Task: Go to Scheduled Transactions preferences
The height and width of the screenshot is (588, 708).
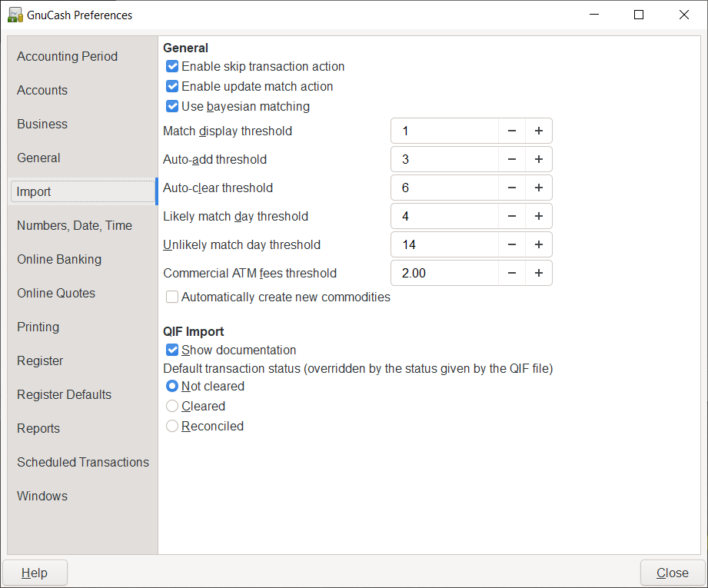Action: tap(83, 463)
